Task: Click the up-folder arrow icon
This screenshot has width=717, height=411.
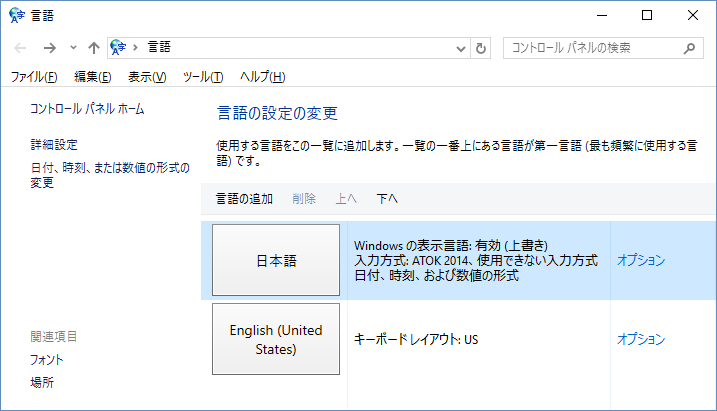Action: [93, 47]
